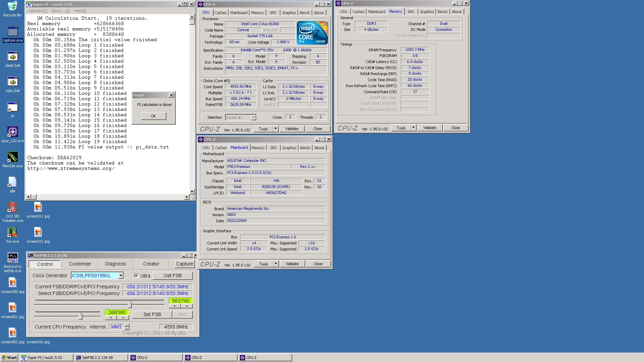Switch to Super PI taskbar button
The width and height of the screenshot is (644, 362).
tap(46, 358)
